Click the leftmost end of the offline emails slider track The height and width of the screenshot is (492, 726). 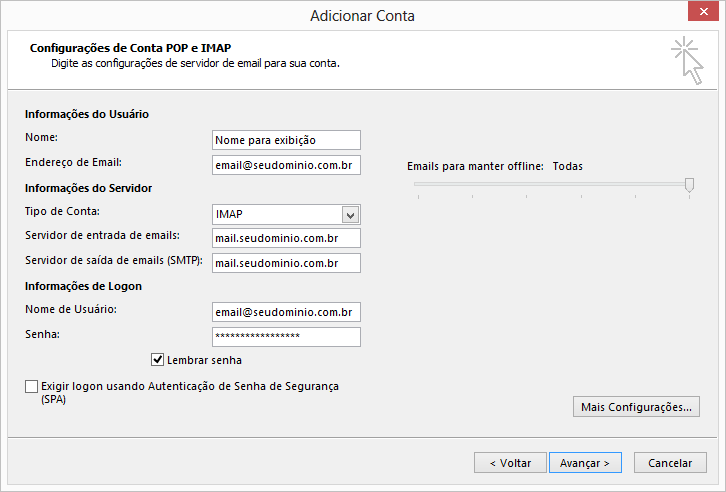417,184
